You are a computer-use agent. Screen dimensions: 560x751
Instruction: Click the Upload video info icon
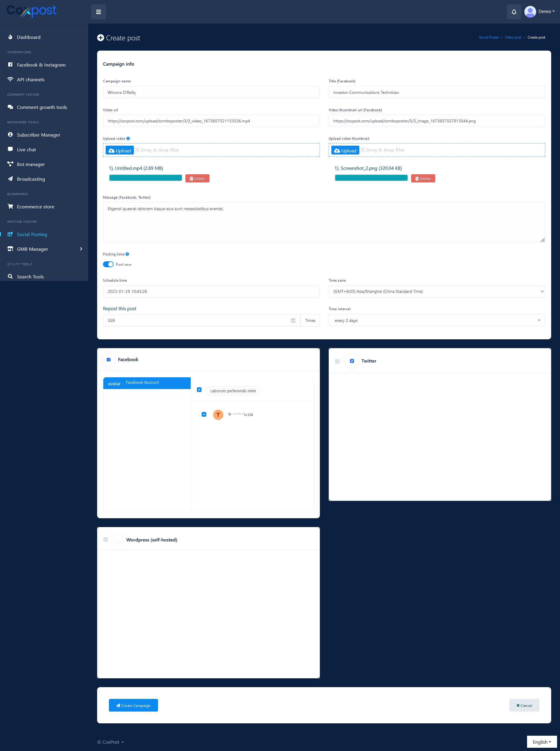click(128, 139)
